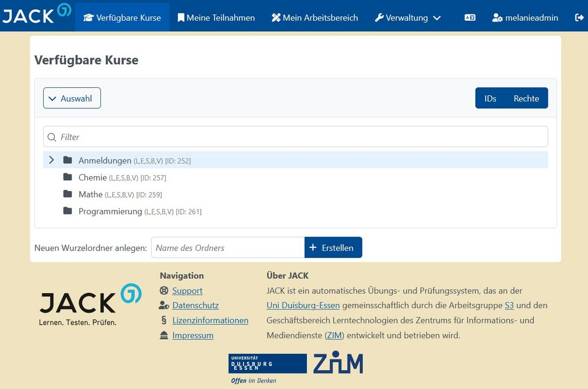Open the Verwaltung dropdown menu

tap(408, 18)
